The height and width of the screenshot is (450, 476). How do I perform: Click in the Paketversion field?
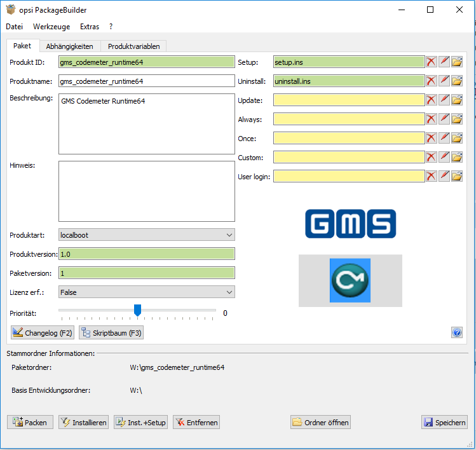147,273
